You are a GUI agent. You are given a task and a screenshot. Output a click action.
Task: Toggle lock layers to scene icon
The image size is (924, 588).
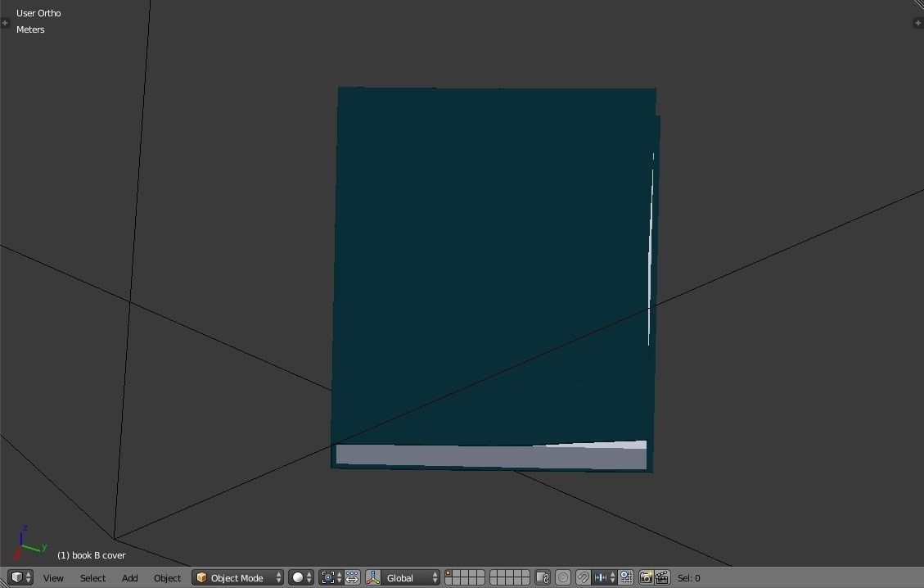point(542,577)
